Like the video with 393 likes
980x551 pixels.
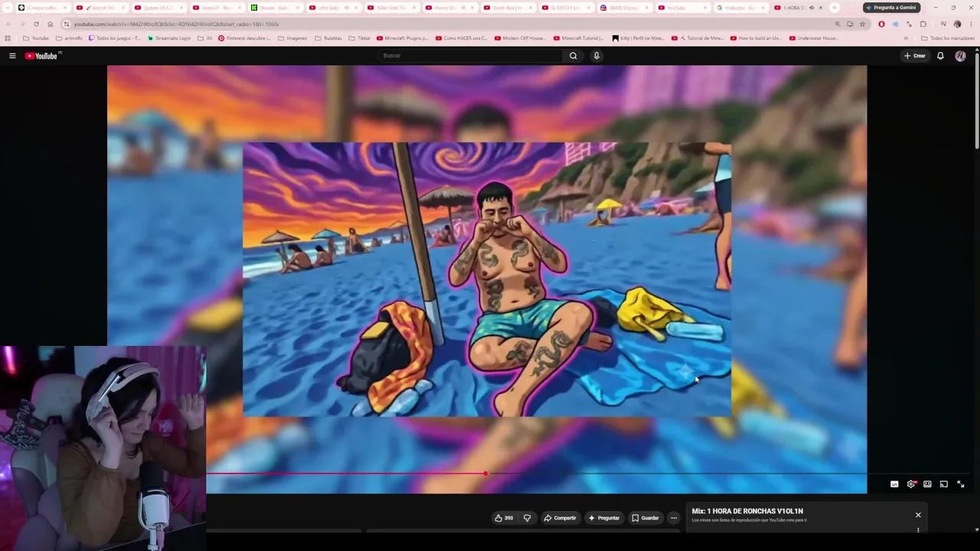pyautogui.click(x=504, y=518)
